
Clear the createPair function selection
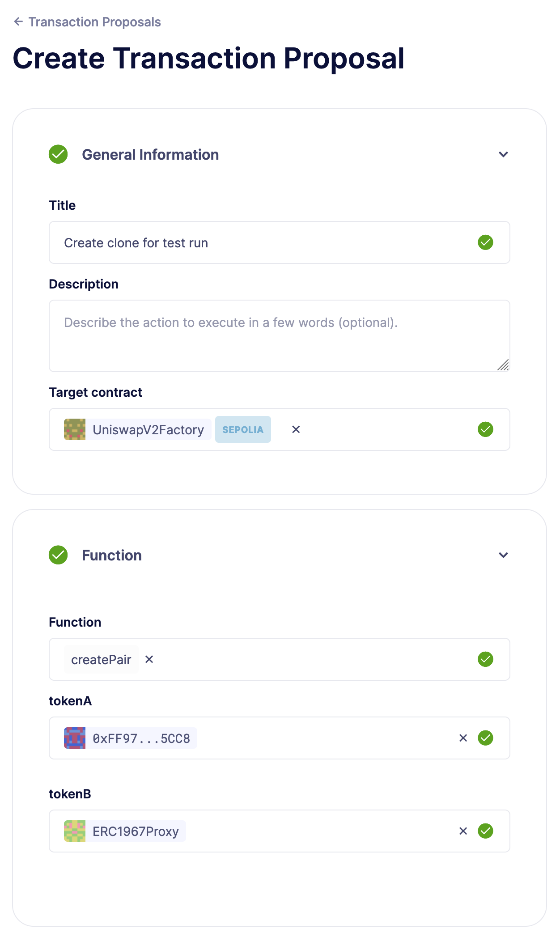(x=149, y=659)
